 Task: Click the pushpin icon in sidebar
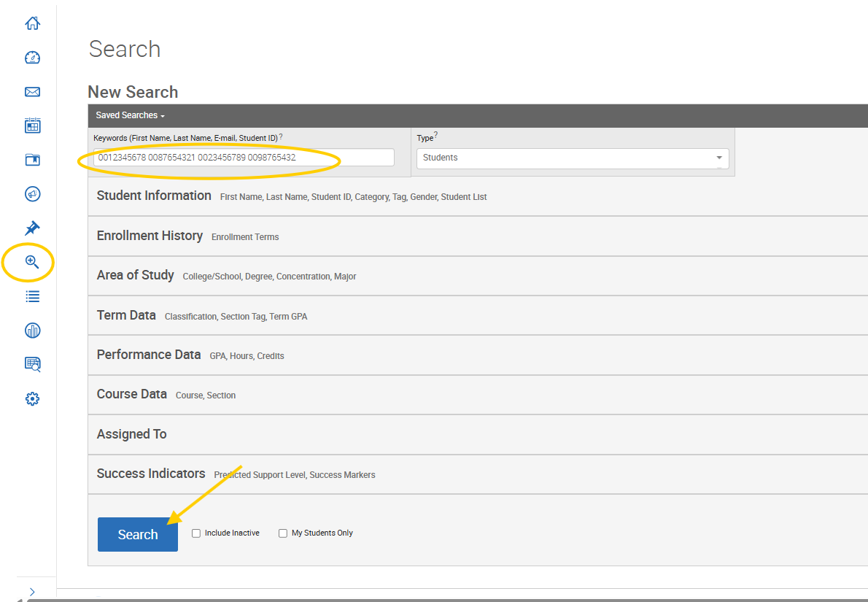[x=32, y=228]
